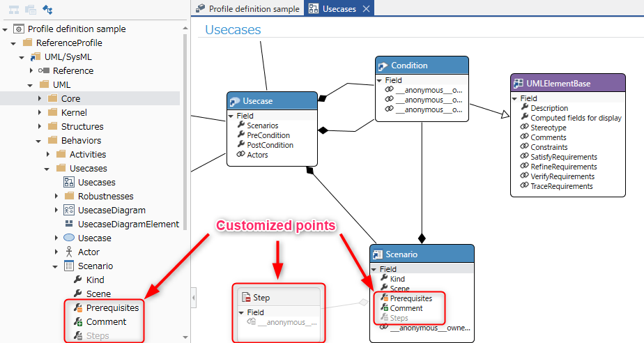The width and height of the screenshot is (644, 343).
Task: Close the Usecases tab
Action: [x=367, y=8]
